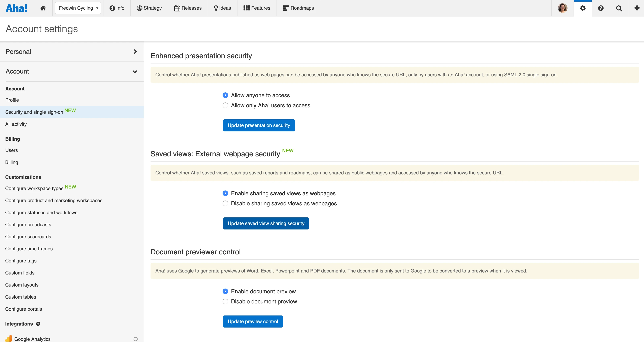
Task: Open the Roadmaps menu
Action: pos(298,8)
